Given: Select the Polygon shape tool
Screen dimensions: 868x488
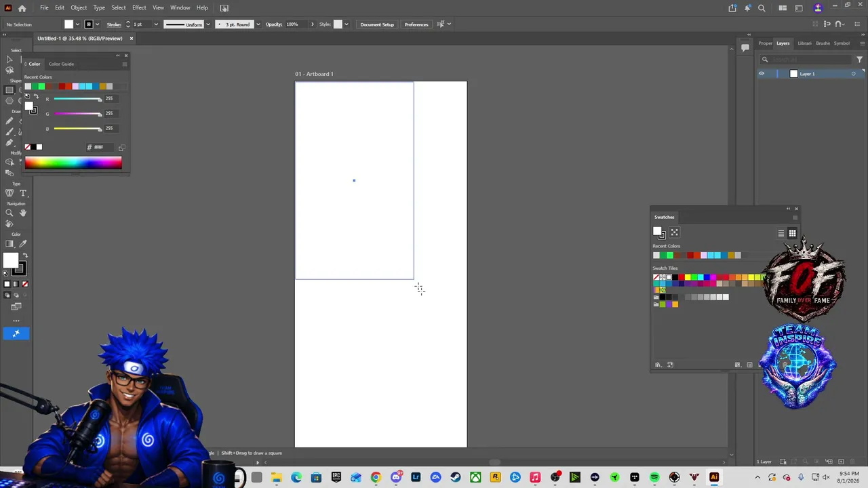Looking at the screenshot, I should point(9,101).
